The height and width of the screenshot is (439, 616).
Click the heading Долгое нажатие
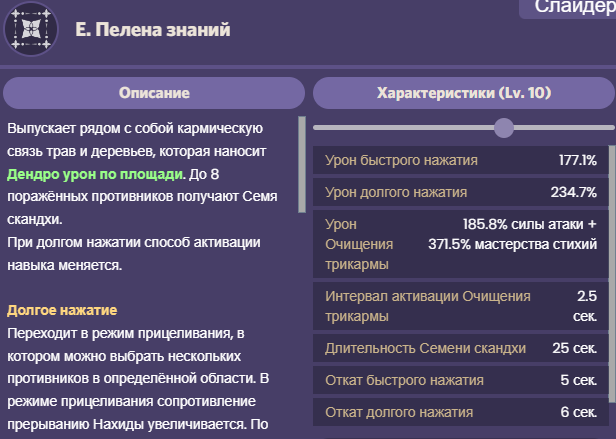[62, 310]
